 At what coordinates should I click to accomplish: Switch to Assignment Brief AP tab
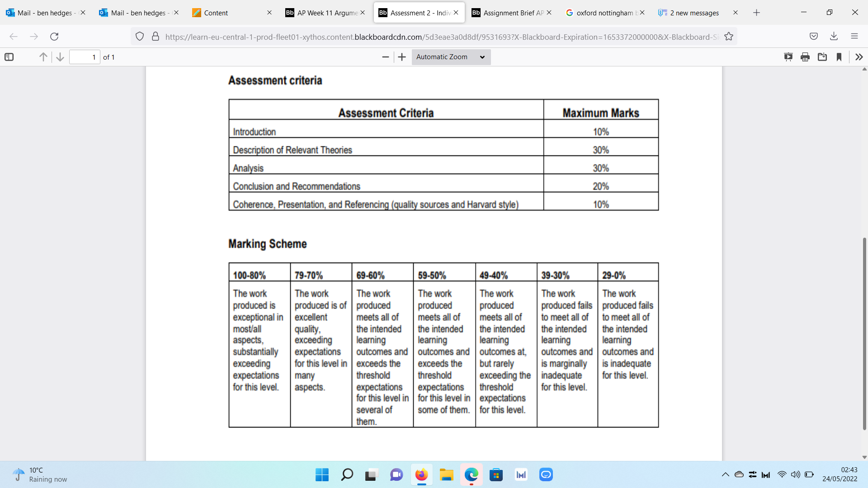tap(511, 13)
